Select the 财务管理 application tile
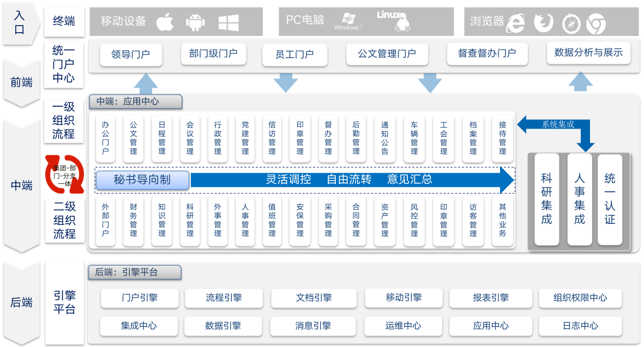 tap(134, 220)
